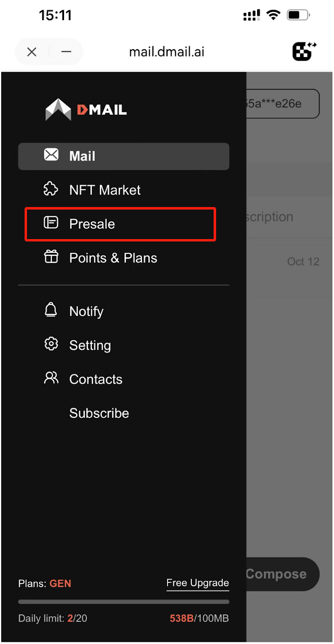Click the masked wallet address field
Viewport: 334px width, 644px height.
tap(282, 104)
